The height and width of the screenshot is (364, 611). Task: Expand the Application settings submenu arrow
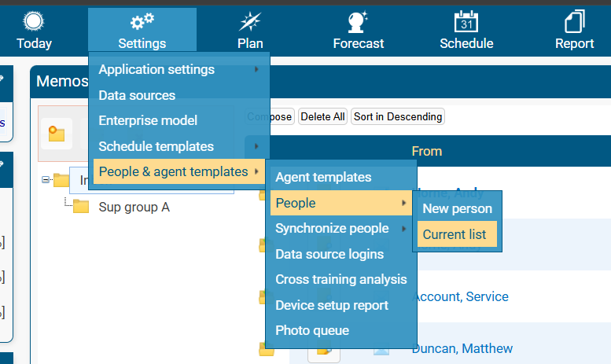pyautogui.click(x=256, y=69)
